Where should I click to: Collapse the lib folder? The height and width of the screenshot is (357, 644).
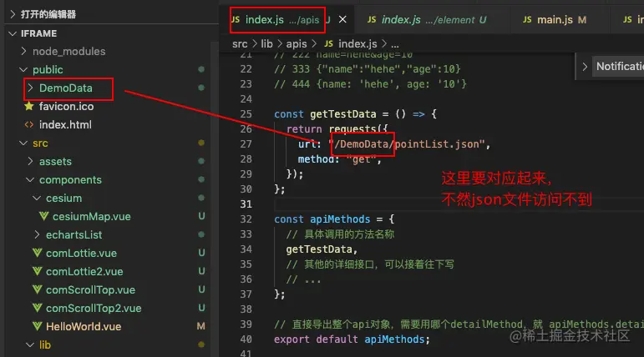30,344
